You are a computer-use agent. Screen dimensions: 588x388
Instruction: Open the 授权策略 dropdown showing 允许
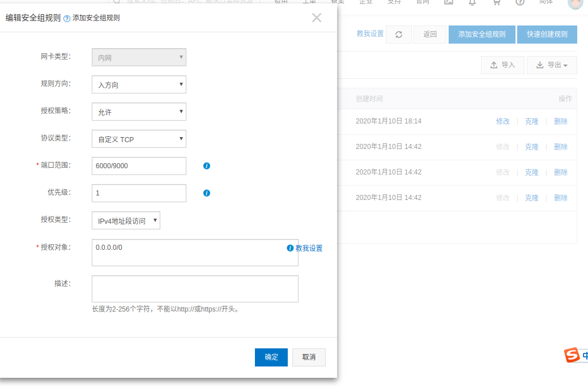[139, 112]
